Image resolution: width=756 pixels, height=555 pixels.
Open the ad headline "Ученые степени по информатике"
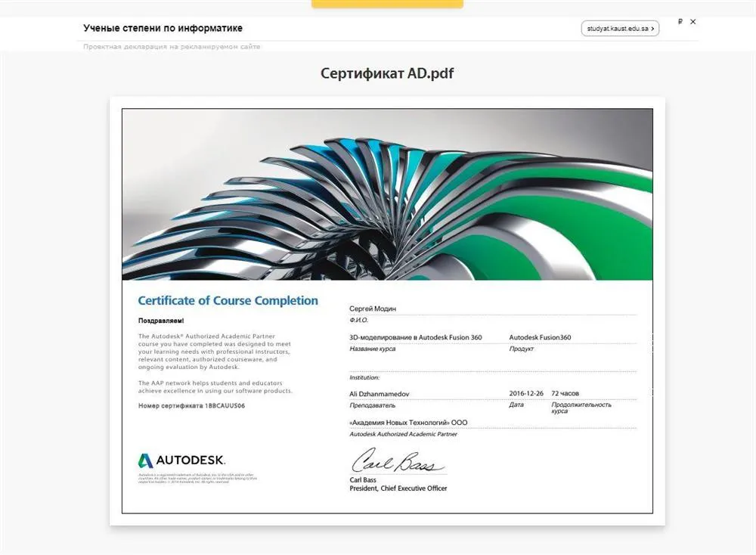[163, 28]
